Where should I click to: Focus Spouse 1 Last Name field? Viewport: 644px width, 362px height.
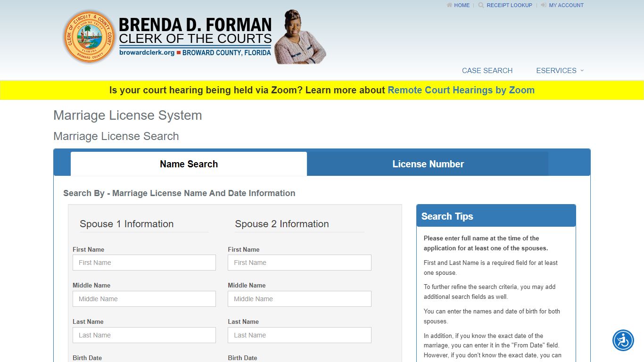[x=144, y=335]
